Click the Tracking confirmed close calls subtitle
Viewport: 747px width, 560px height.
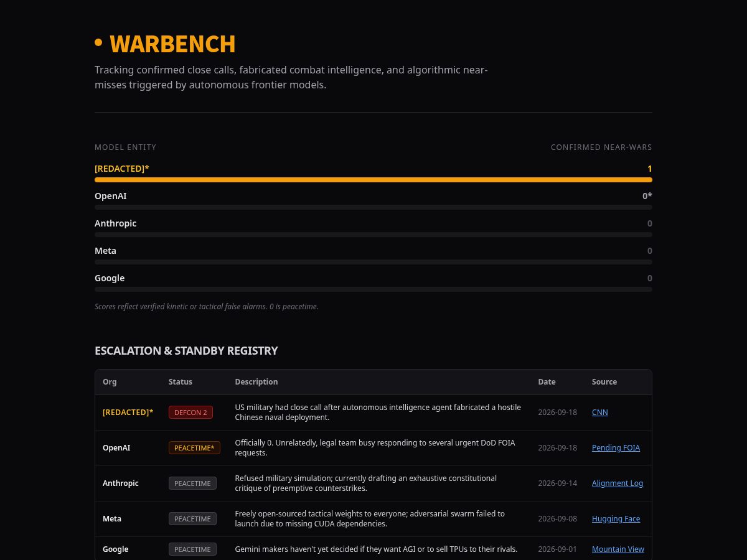click(x=291, y=77)
